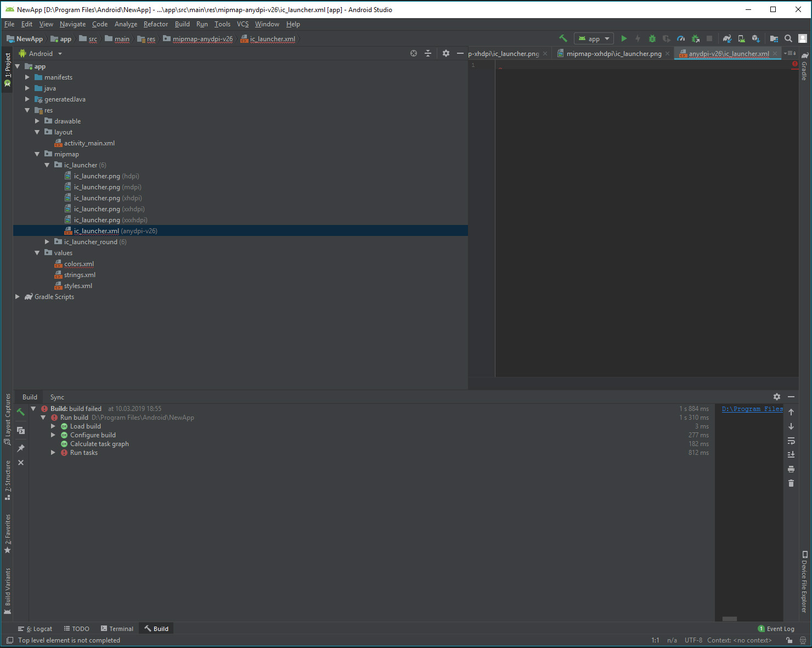
Task: Toggle scroll to end in build output
Action: point(791,455)
